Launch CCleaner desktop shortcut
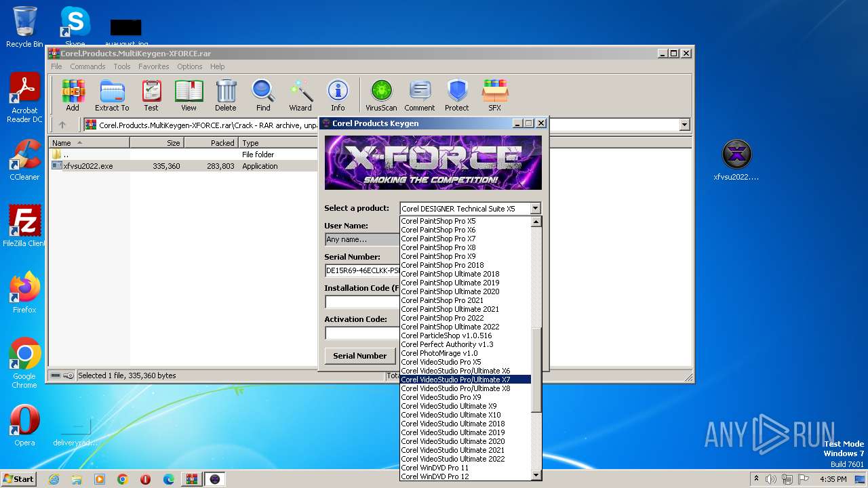 pyautogui.click(x=24, y=160)
